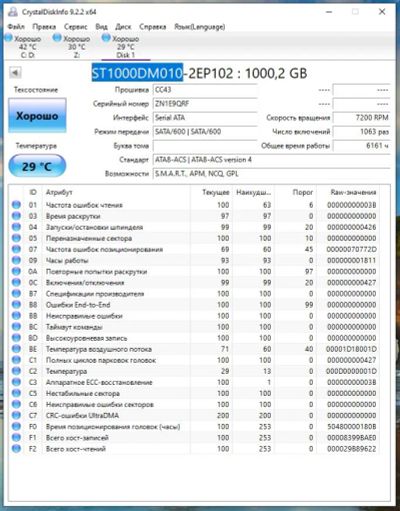Click the previous disk arrow button
This screenshot has width=400, height=511.
pyautogui.click(x=15, y=73)
